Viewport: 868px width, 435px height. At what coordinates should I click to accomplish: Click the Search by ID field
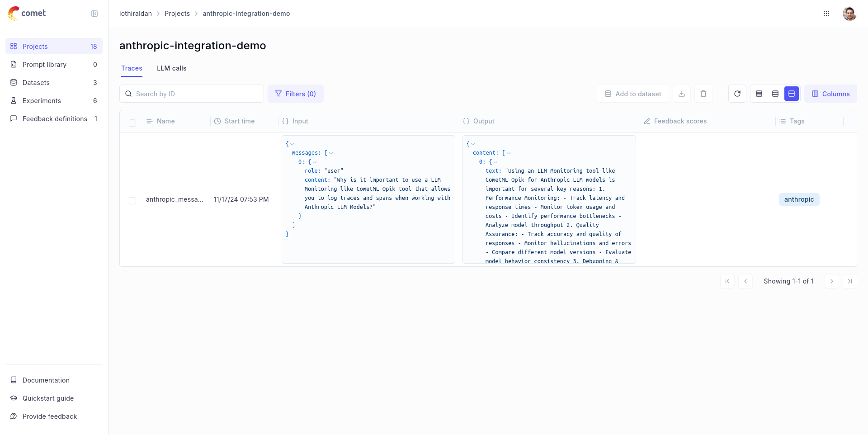pyautogui.click(x=191, y=94)
